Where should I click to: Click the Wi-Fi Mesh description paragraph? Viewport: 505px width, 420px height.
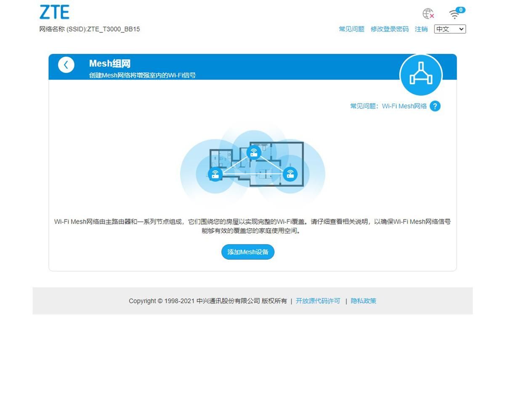pos(252,226)
